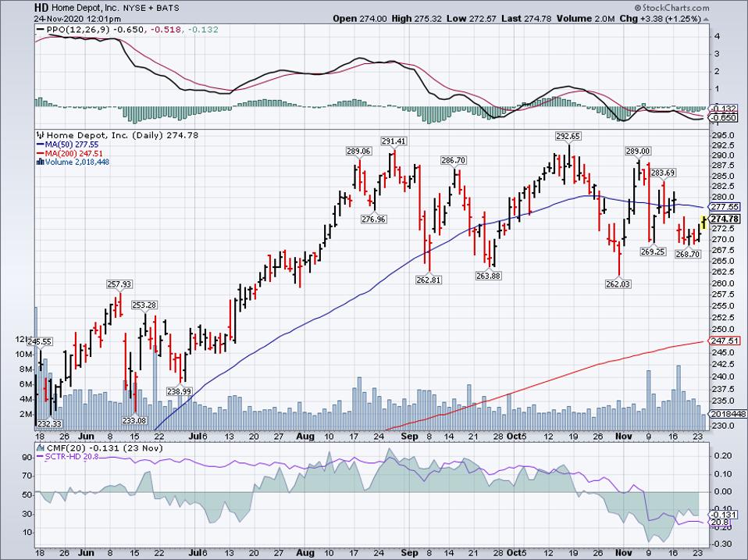Screen dimensions: 748x560
Task: Click the 20.8 SCTR tag on the right axis
Action: click(x=719, y=523)
